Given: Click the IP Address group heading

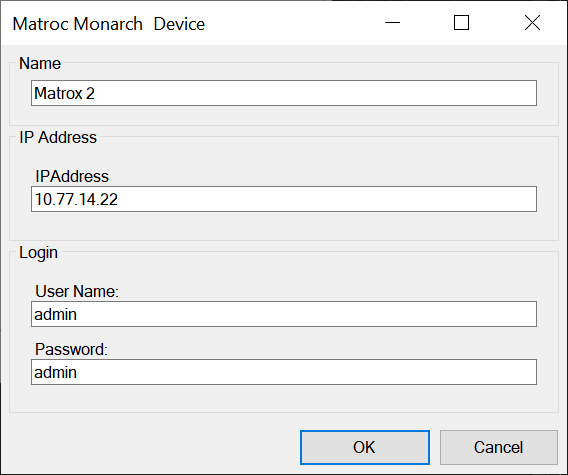Looking at the screenshot, I should 58,137.
